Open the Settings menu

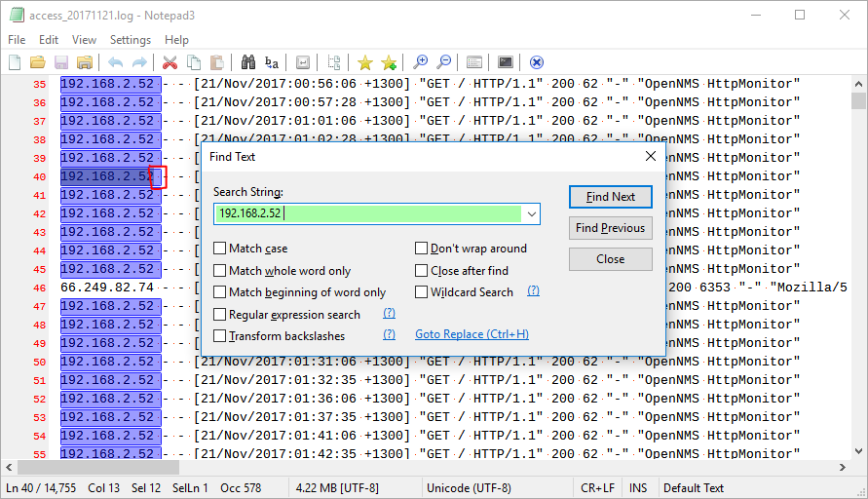pyautogui.click(x=131, y=40)
